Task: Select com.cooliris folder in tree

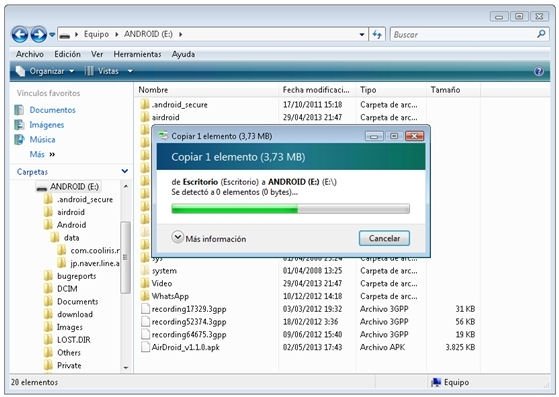Action: (x=95, y=251)
